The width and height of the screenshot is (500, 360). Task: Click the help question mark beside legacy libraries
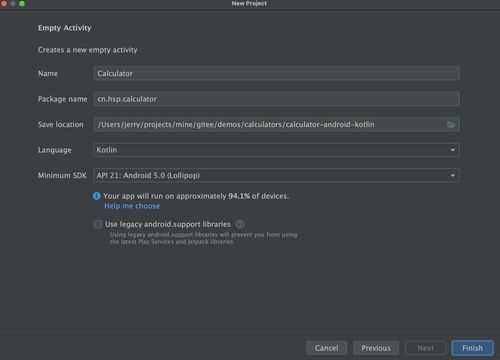(240, 224)
